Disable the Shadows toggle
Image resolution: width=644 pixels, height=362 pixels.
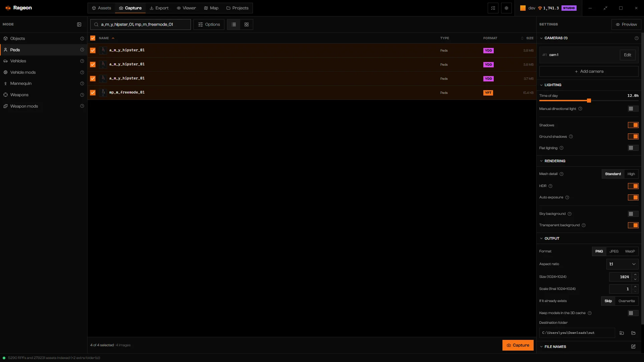(633, 125)
